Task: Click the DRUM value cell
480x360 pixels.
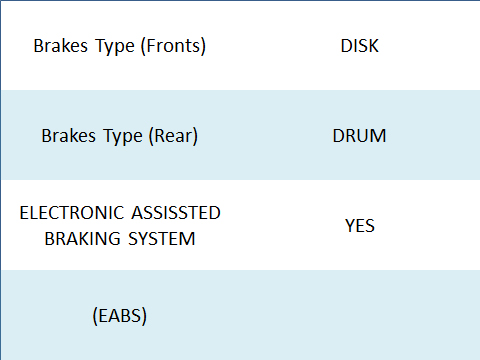Action: click(x=360, y=135)
